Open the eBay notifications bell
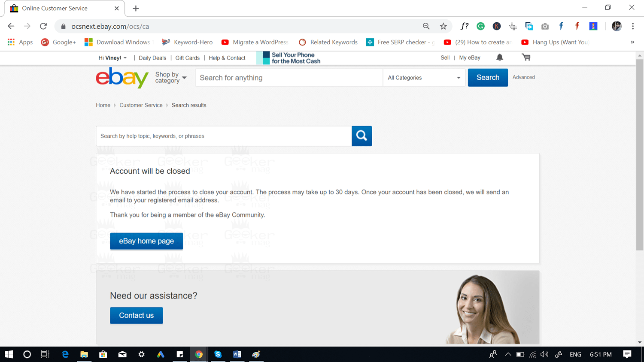The width and height of the screenshot is (644, 362). click(x=500, y=57)
